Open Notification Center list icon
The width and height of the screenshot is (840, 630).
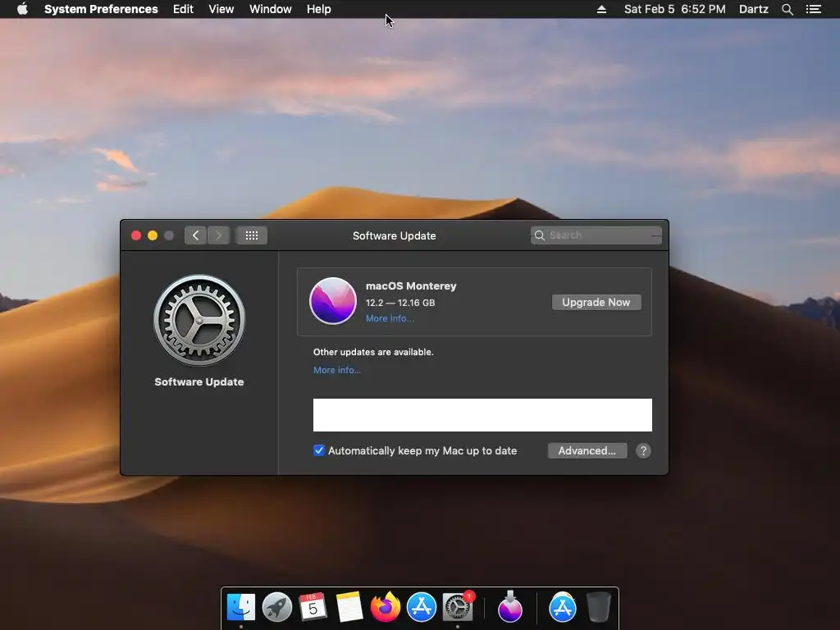[814, 9]
